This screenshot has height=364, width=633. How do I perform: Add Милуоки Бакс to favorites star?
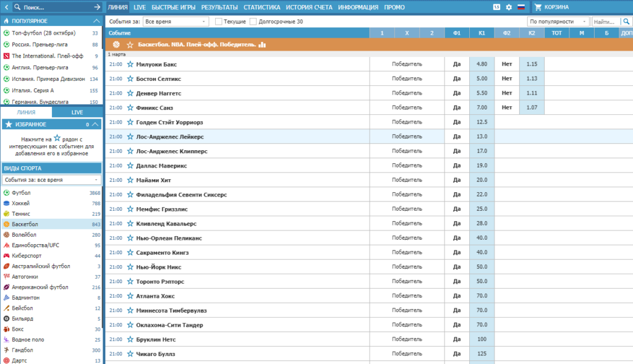pos(130,64)
